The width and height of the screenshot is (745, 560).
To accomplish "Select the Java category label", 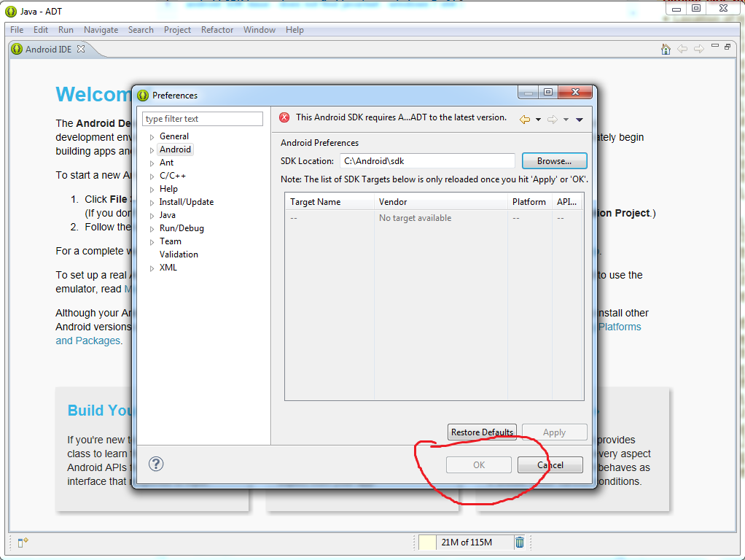I will click(167, 215).
